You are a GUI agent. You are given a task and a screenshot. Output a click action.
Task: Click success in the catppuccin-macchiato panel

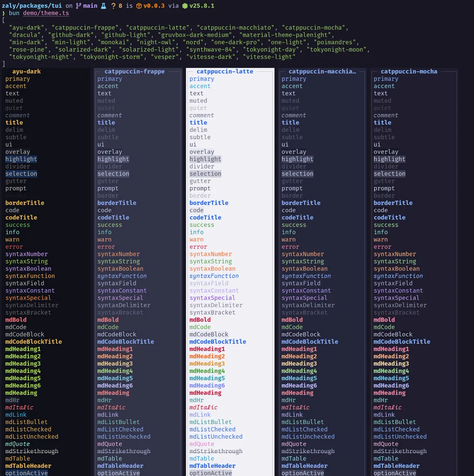point(294,225)
